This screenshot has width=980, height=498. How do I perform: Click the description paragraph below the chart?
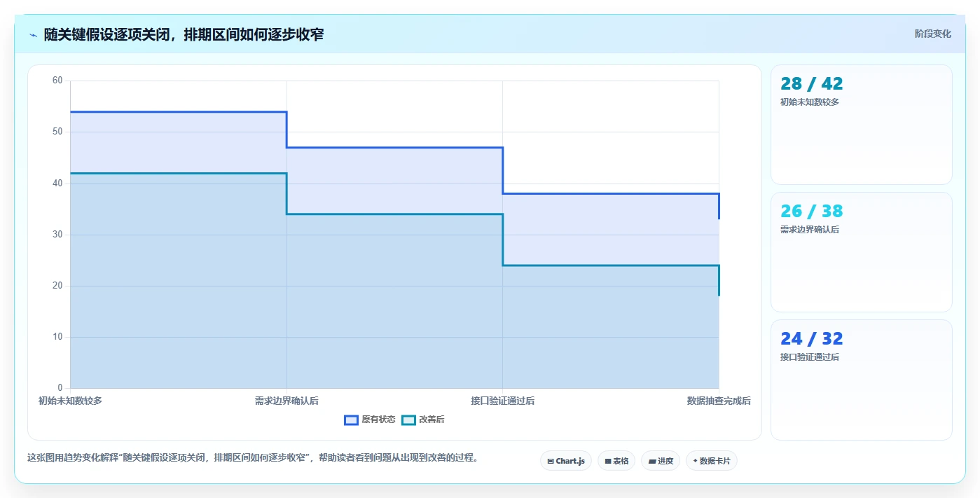[253, 458]
